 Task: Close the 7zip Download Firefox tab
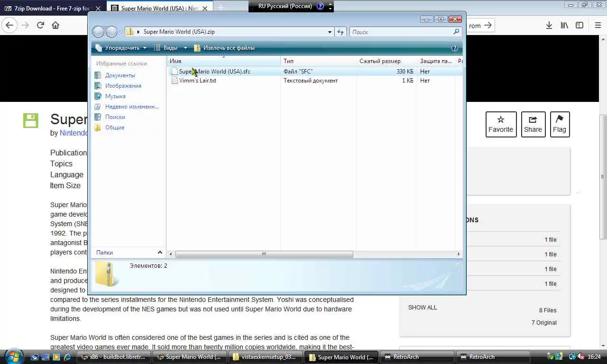point(98,9)
